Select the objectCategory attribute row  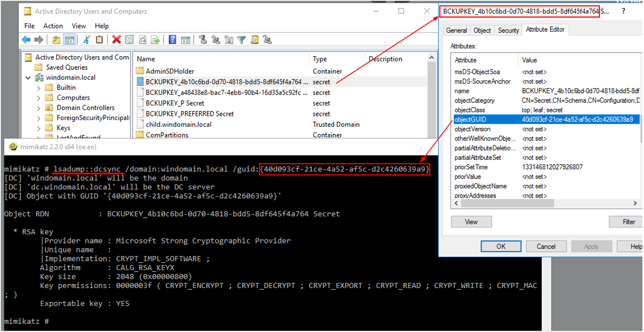pos(546,100)
